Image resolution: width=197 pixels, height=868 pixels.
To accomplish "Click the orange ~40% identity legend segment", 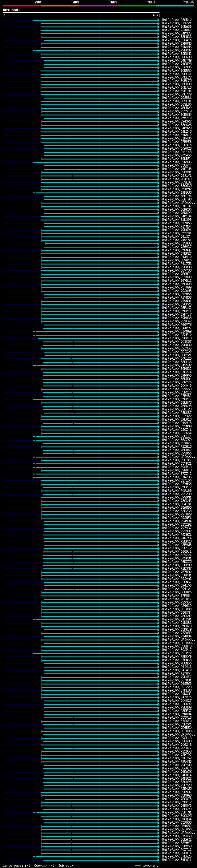I will [x=60, y=6].
